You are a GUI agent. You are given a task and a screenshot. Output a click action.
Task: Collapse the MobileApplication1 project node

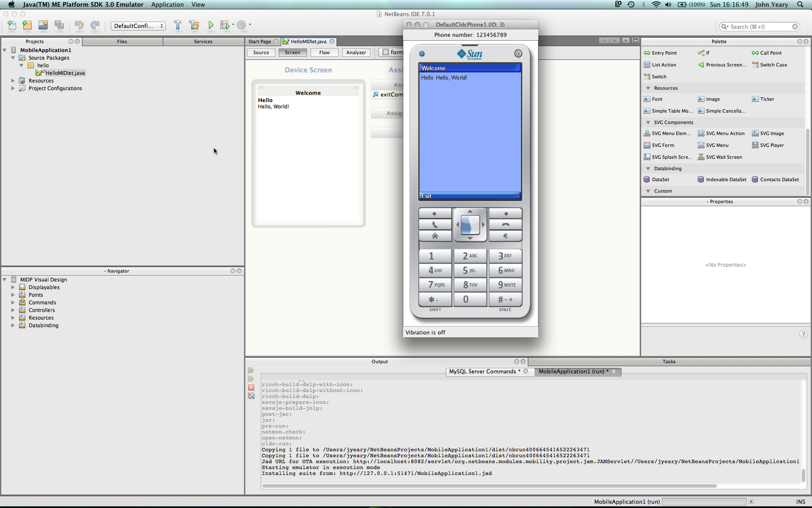point(5,50)
